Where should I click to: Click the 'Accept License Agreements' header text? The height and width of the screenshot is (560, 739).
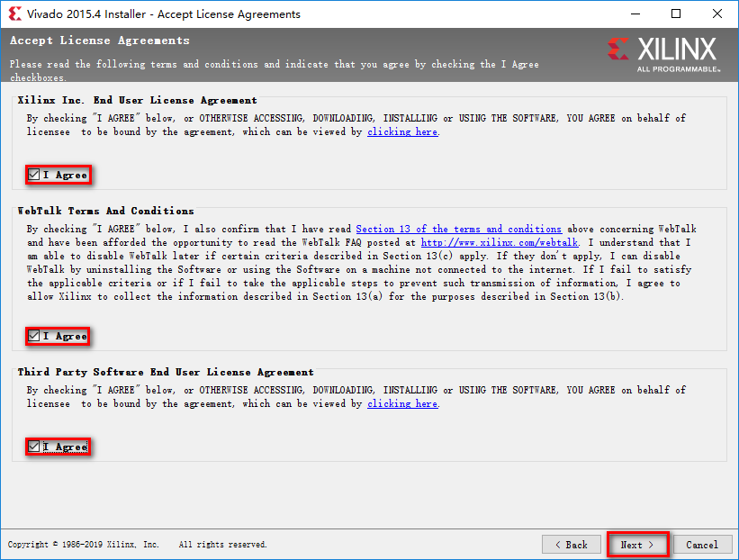click(100, 41)
